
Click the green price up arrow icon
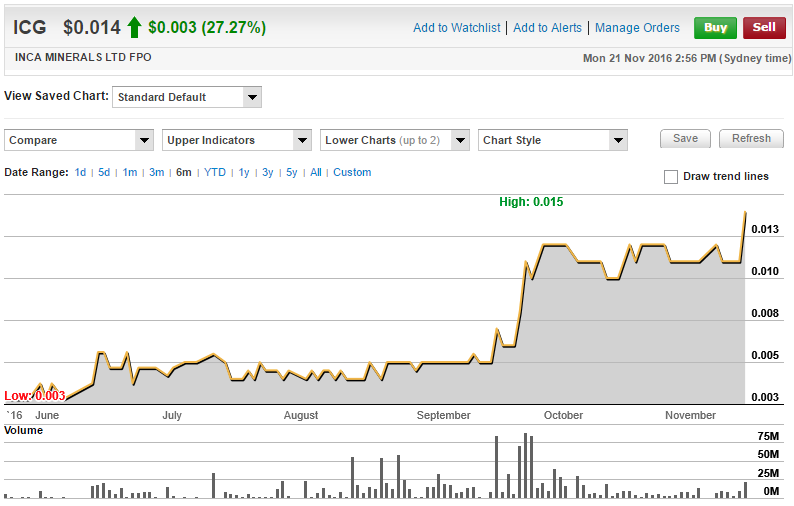point(134,27)
